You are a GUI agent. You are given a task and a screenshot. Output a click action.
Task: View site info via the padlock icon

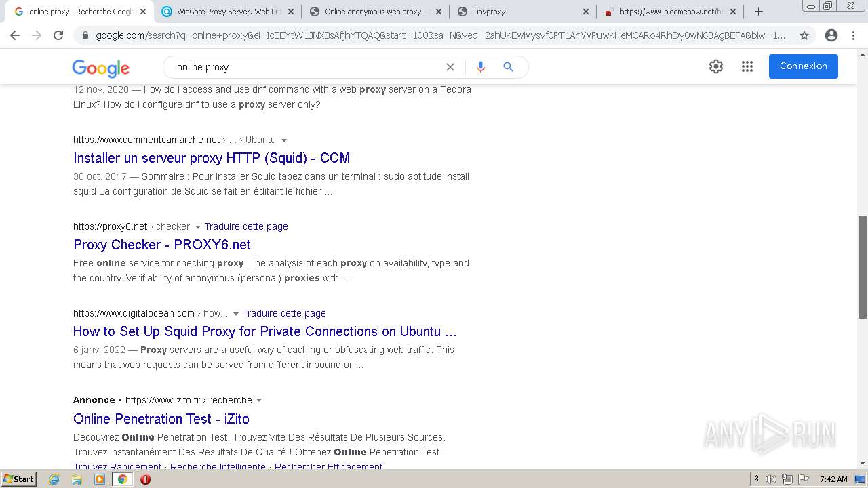coord(85,35)
